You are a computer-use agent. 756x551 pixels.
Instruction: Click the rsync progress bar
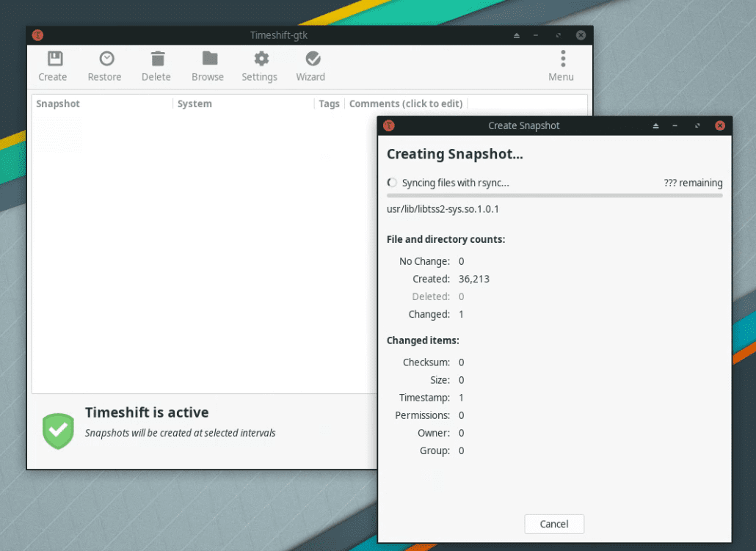554,196
